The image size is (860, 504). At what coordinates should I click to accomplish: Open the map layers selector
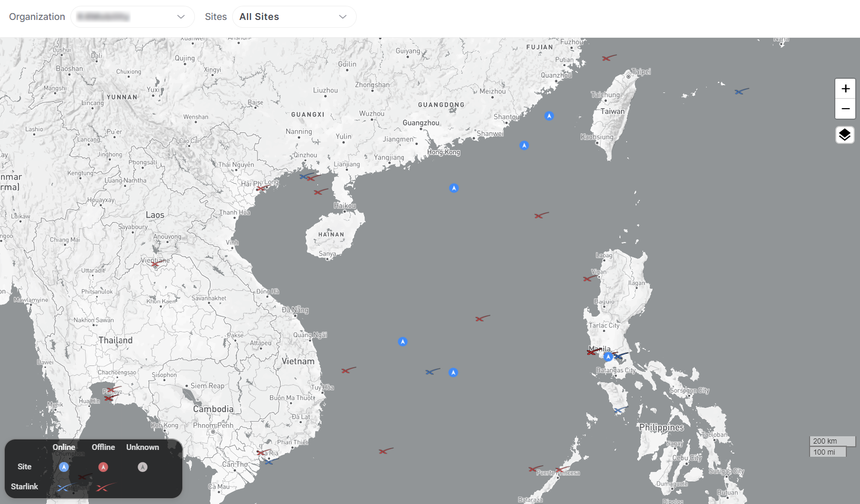[x=844, y=135]
